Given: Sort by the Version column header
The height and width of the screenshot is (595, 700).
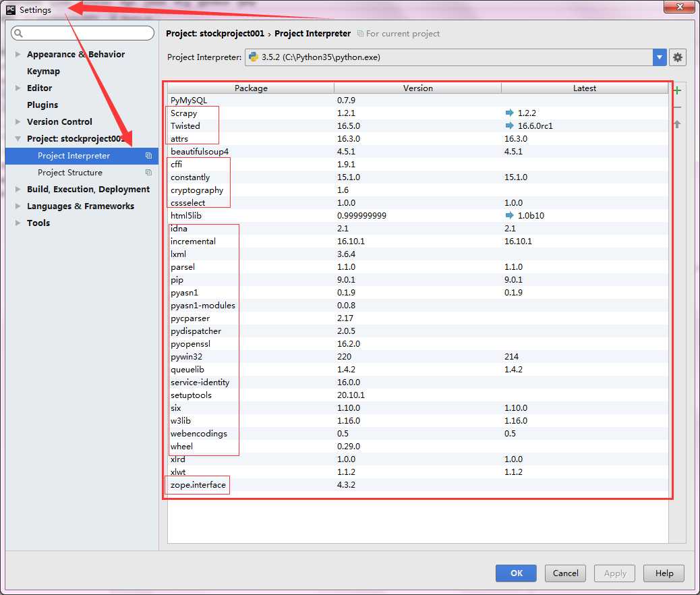Looking at the screenshot, I should coord(418,88).
